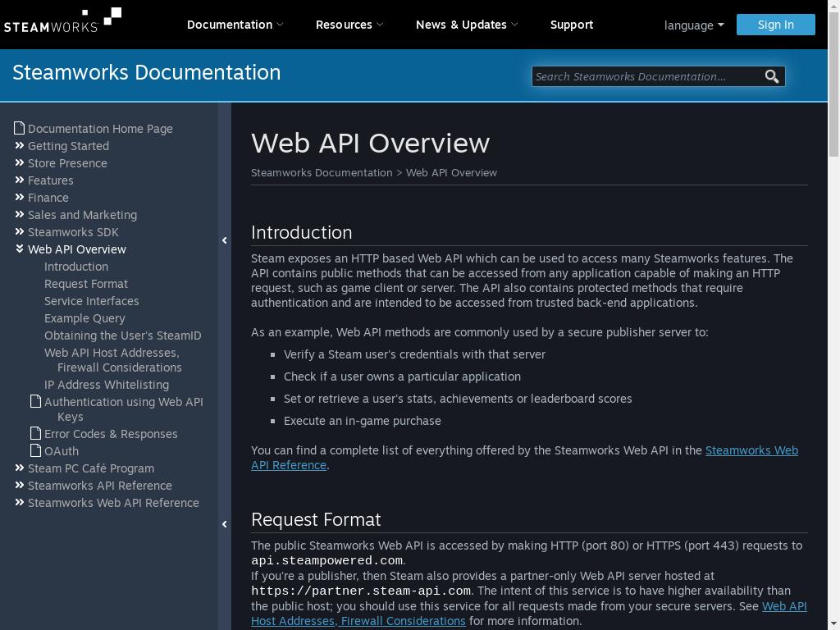Open the Resources dropdown menu
Screen dimensions: 840x630
click(349, 25)
